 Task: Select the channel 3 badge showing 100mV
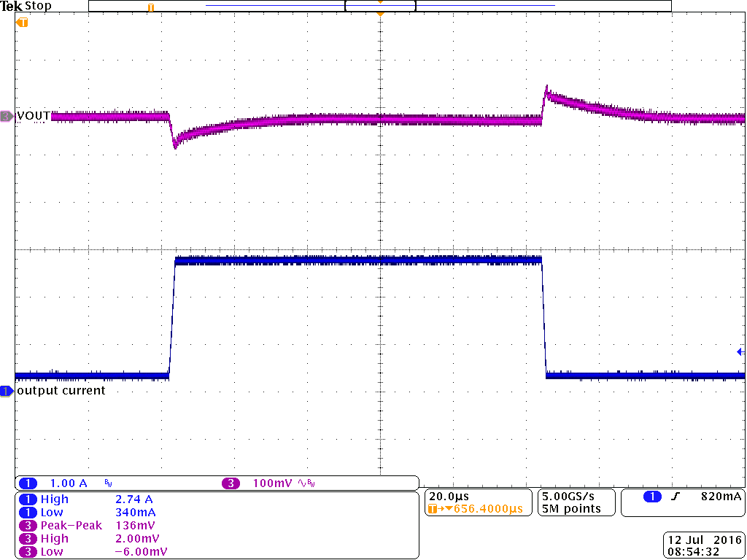230,483
